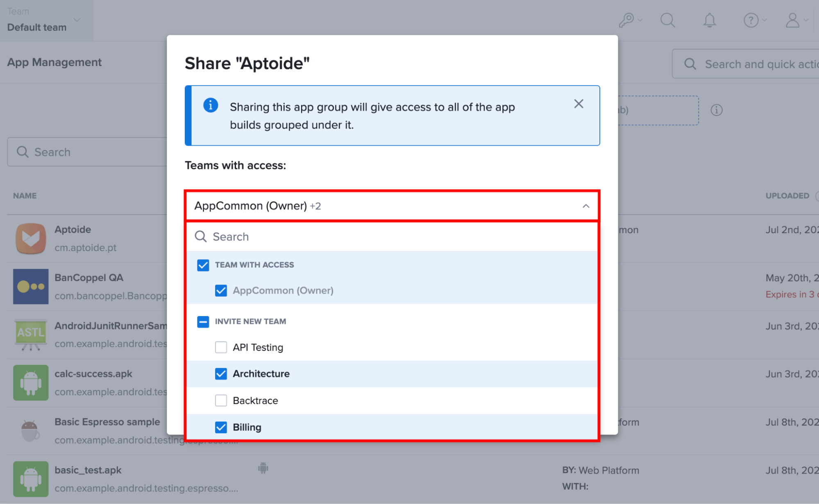This screenshot has height=504, width=819.
Task: Open the App Management section
Action: (54, 62)
